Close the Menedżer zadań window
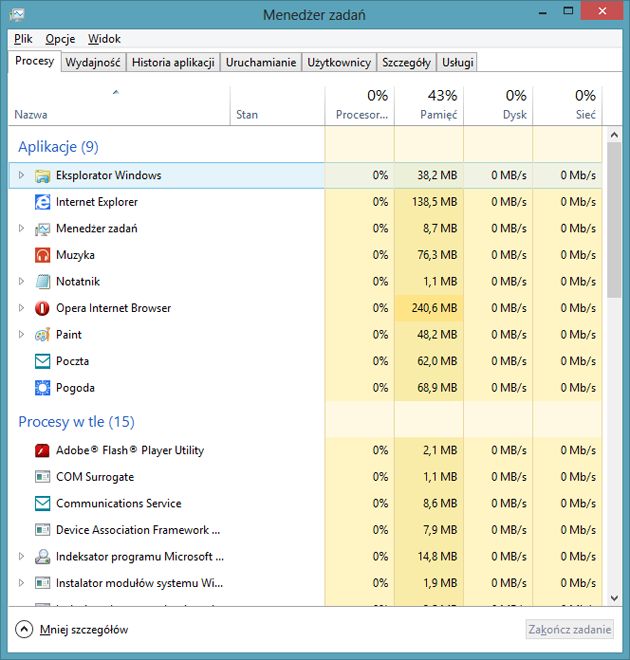Screen dimensions: 630x660 tap(602, 11)
